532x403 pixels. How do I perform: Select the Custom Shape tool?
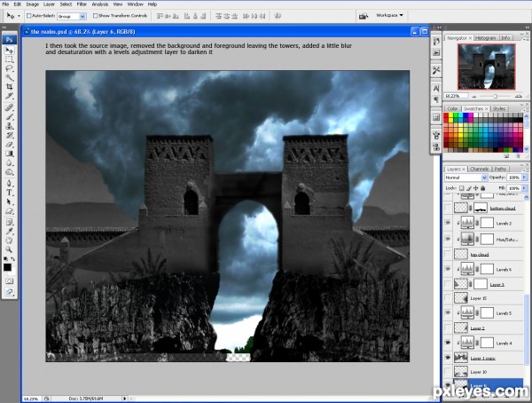(x=9, y=211)
